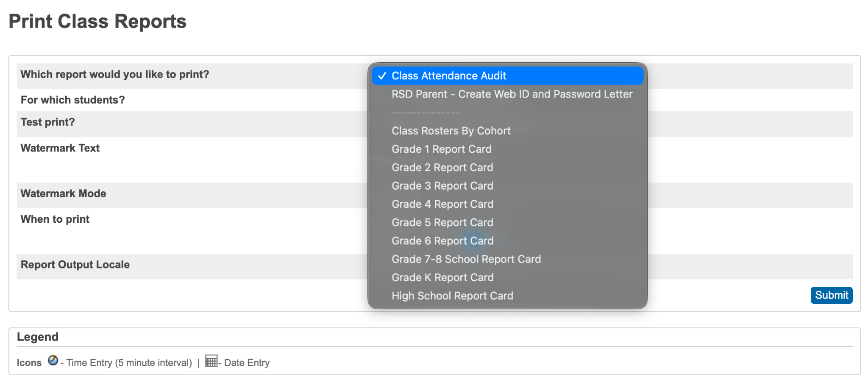Click the 'Watermark Text' label
Viewport: 868px width, 375px height.
[x=60, y=148]
